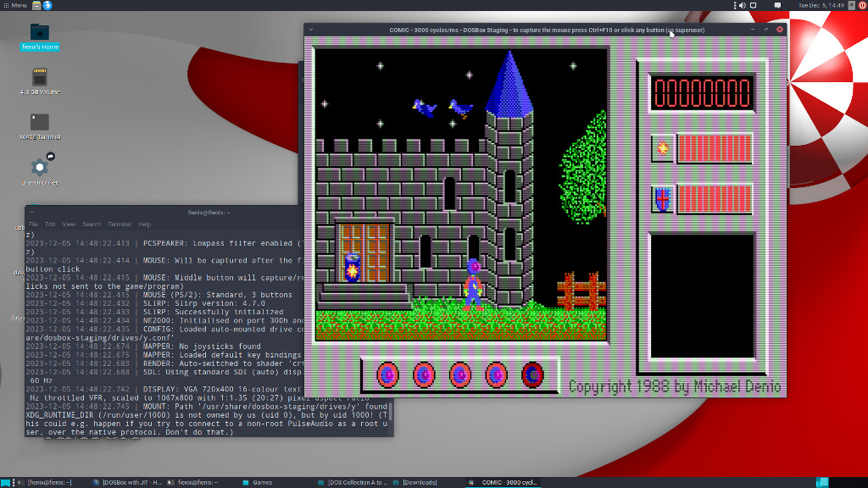Click the wooden fence right of the castle
Image resolution: width=868 pixels, height=488 pixels.
[581, 291]
